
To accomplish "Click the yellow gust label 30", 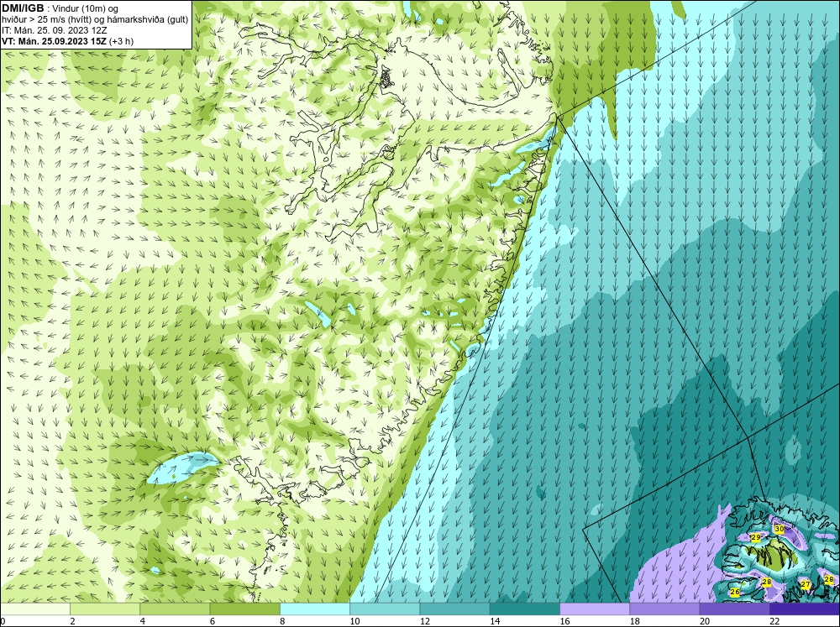I will point(780,529).
